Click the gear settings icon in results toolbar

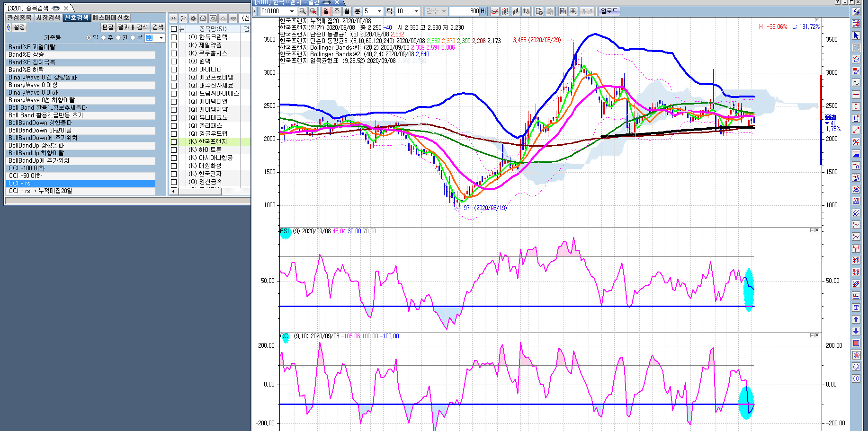[193, 18]
